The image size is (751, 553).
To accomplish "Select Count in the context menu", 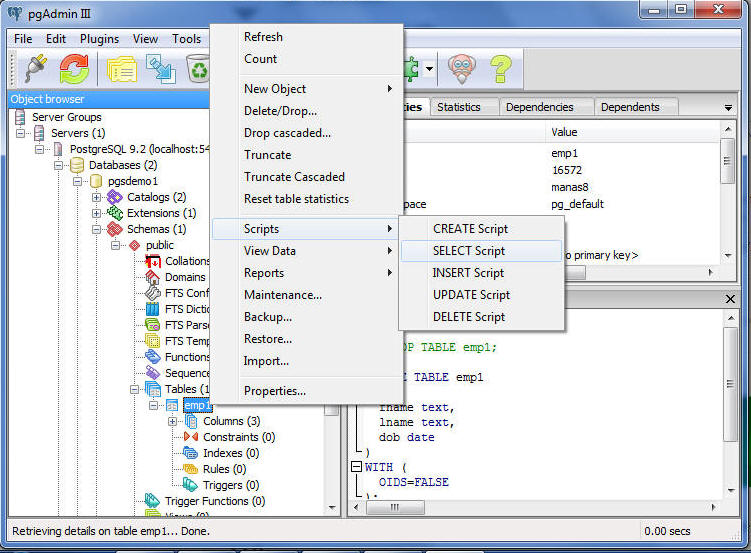I will click(305, 59).
